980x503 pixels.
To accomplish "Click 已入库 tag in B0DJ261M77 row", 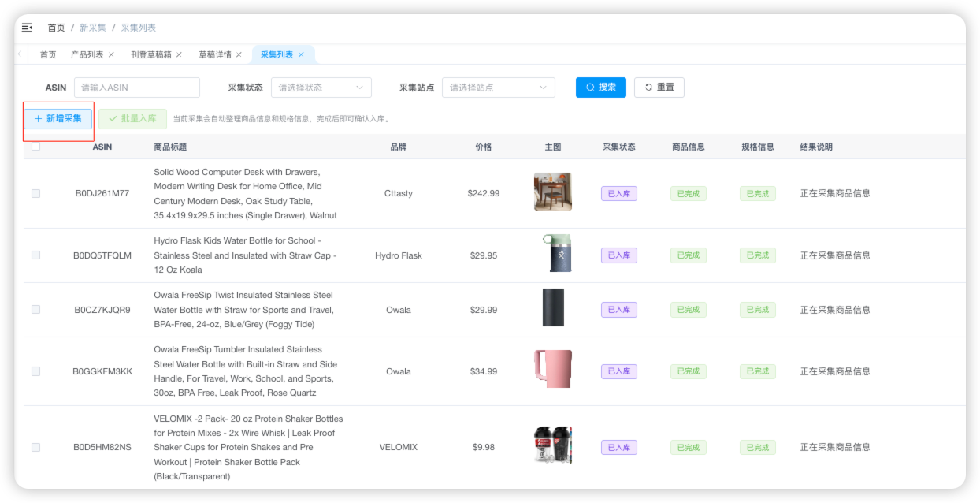I will pyautogui.click(x=619, y=193).
